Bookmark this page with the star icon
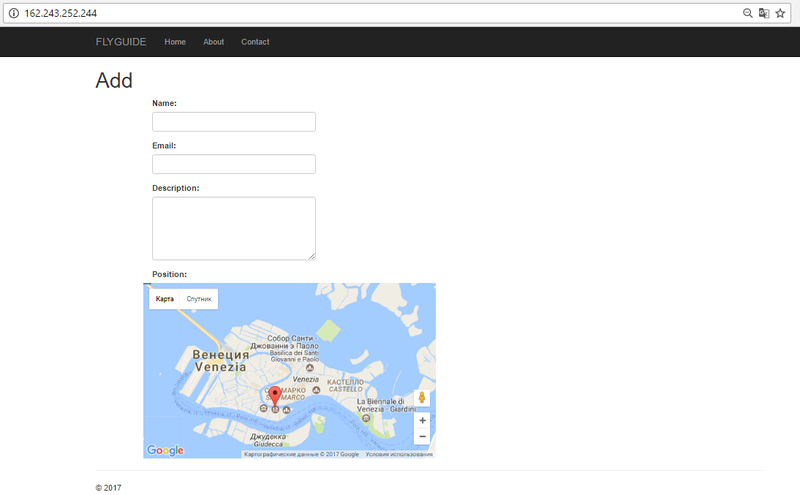Screen dimensions: 800x495 tap(781, 13)
